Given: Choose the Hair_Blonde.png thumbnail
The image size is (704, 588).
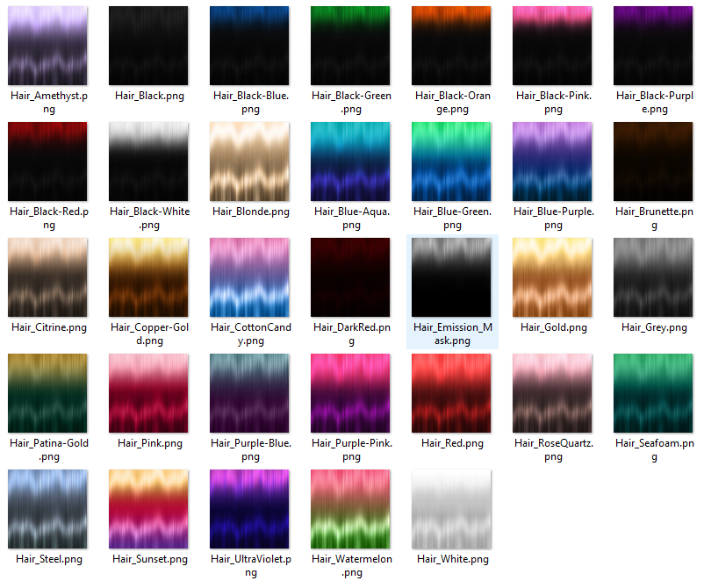Looking at the screenshot, I should pyautogui.click(x=249, y=161).
